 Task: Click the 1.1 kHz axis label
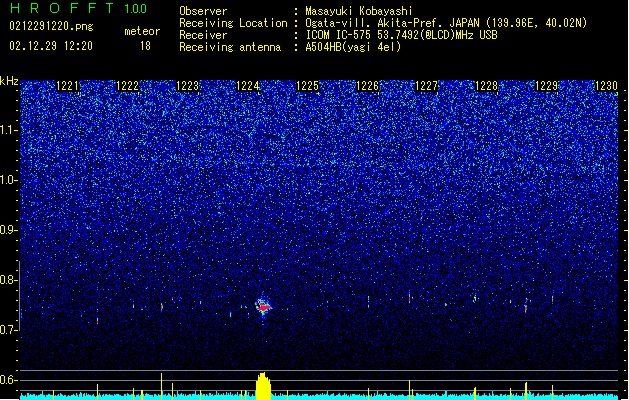click(8, 130)
